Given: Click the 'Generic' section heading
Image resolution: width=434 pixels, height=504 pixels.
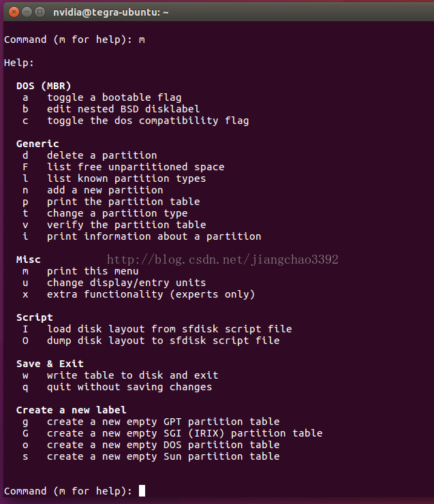Looking at the screenshot, I should tap(37, 144).
